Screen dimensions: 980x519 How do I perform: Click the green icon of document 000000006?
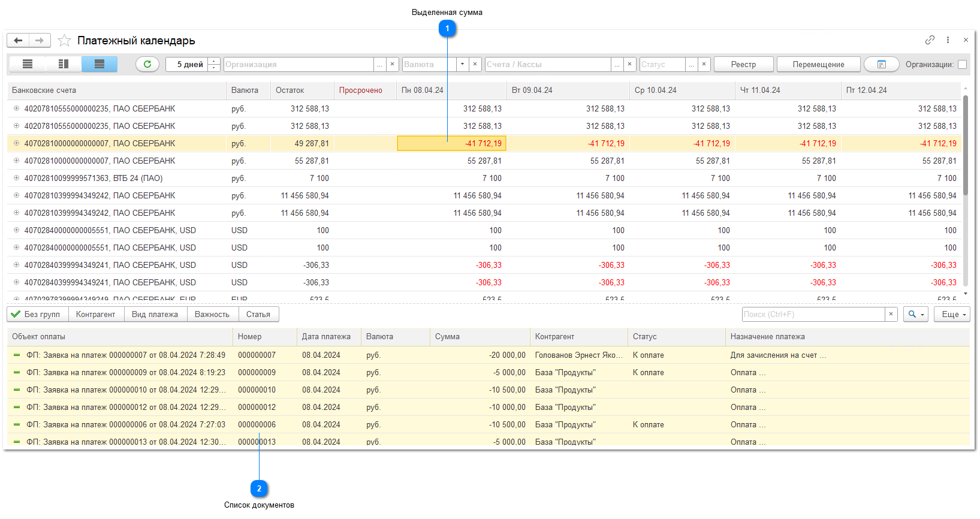tap(17, 424)
